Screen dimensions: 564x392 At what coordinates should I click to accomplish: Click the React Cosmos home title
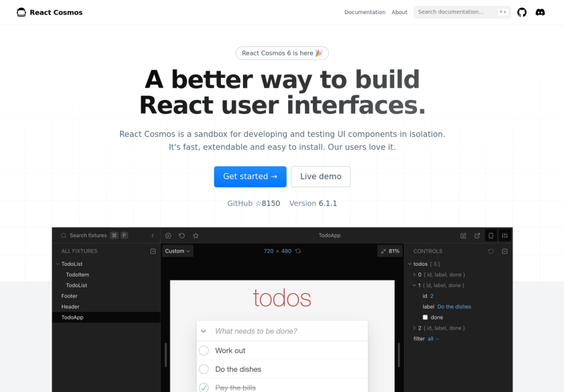56,12
